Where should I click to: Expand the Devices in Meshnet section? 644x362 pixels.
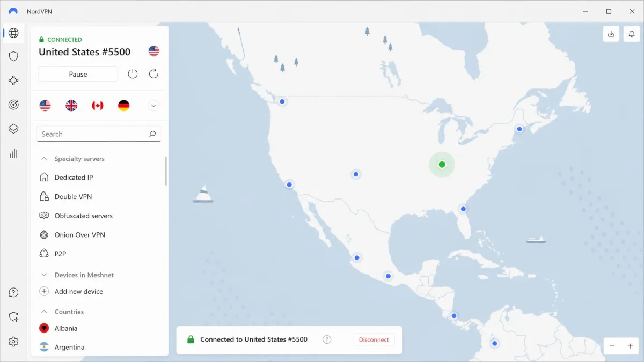[x=44, y=275]
